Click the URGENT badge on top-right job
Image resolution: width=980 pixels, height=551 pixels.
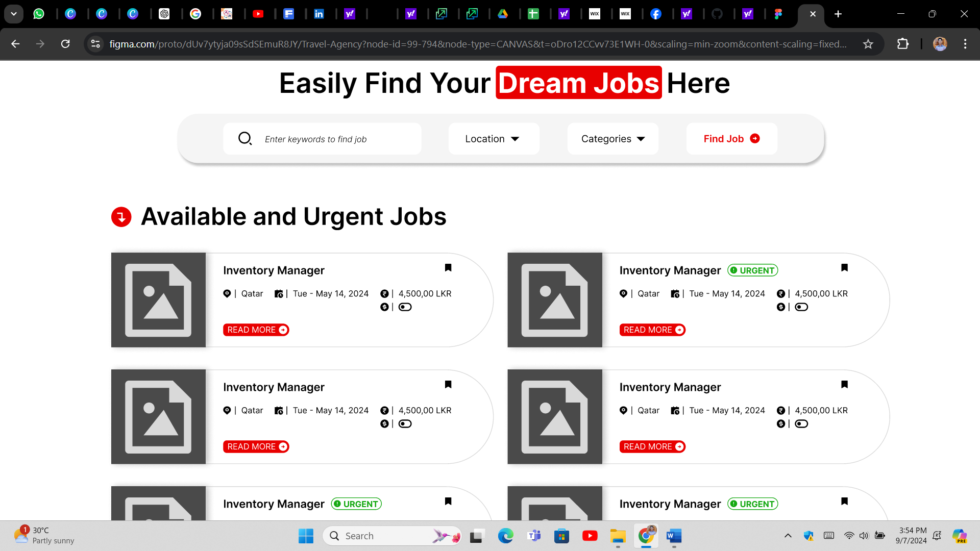(752, 270)
